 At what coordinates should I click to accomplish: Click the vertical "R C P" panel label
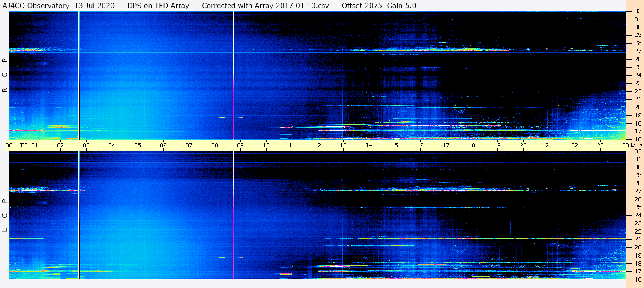[5, 75]
